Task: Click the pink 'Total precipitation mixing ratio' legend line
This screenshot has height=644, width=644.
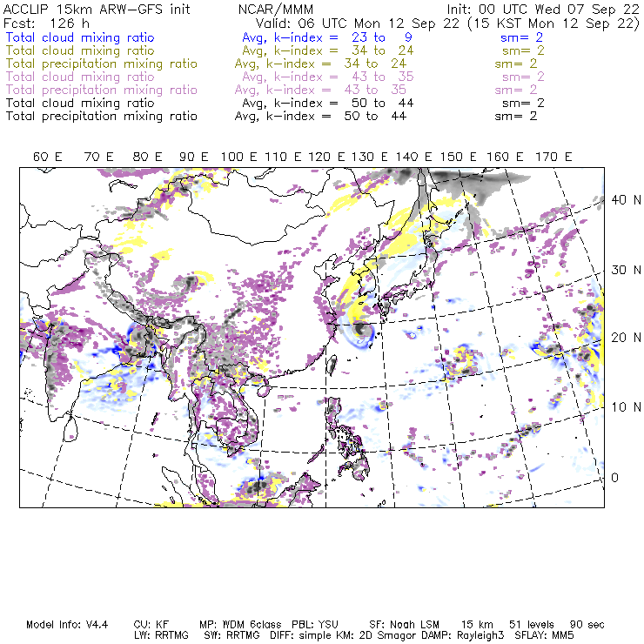Action: pos(102,90)
